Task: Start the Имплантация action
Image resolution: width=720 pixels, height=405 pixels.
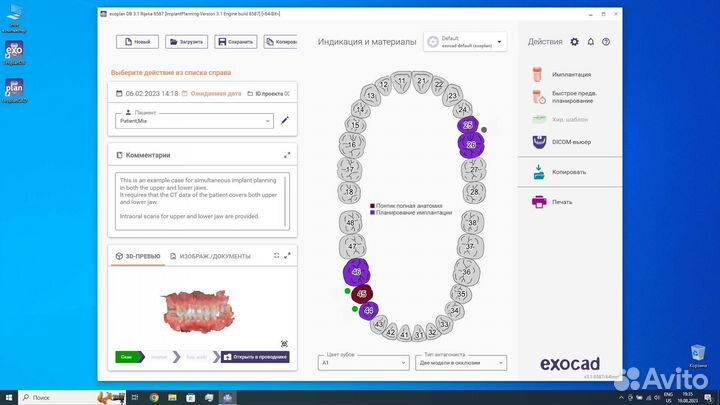Action: [569, 74]
